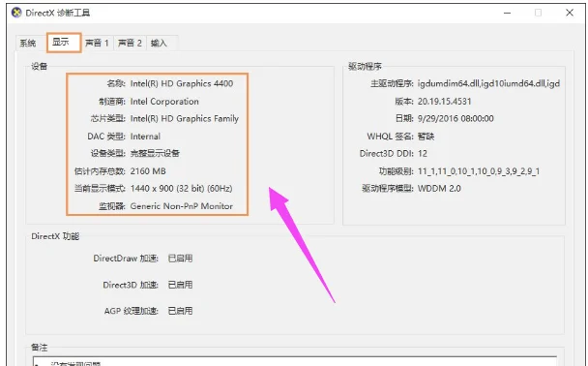Click the AGP 纹理加速 status 已启用
The height and width of the screenshot is (366, 588).
click(180, 311)
